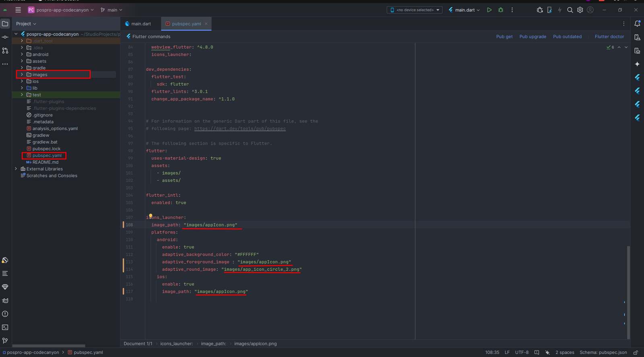
Task: Click Flutter doctor link
Action: pos(609,37)
